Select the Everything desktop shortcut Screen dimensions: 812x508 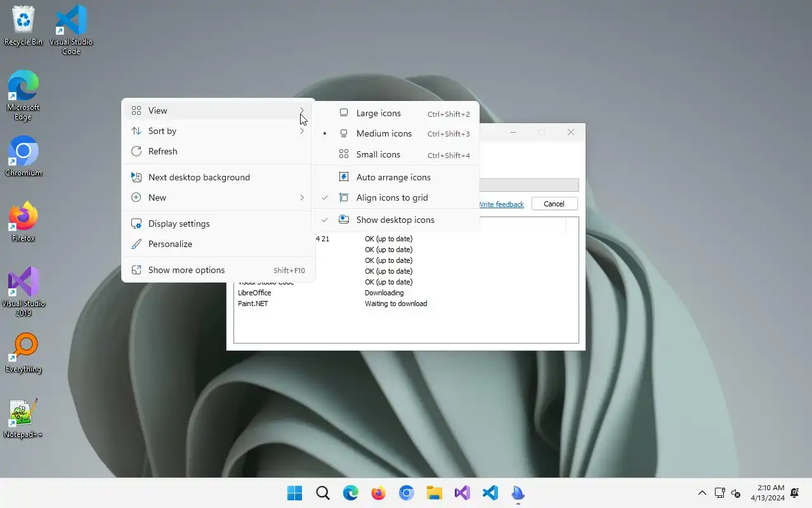(x=23, y=352)
